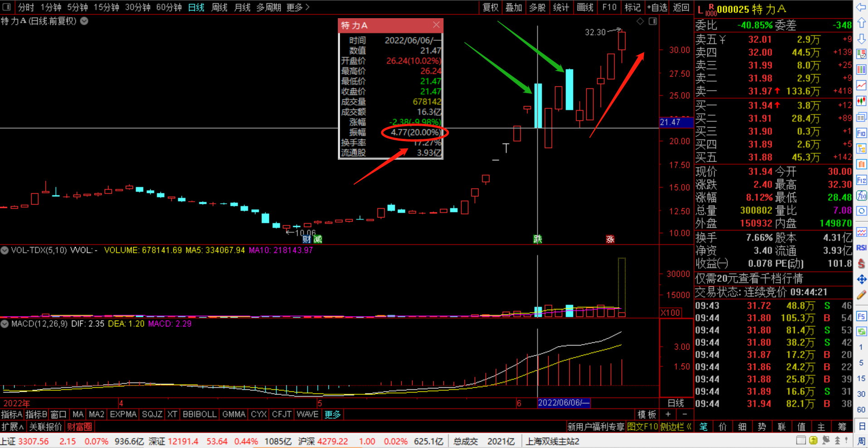868x448 pixels.
Task: Click the multi-window list sidebar icon
Action: pyautogui.click(x=861, y=117)
